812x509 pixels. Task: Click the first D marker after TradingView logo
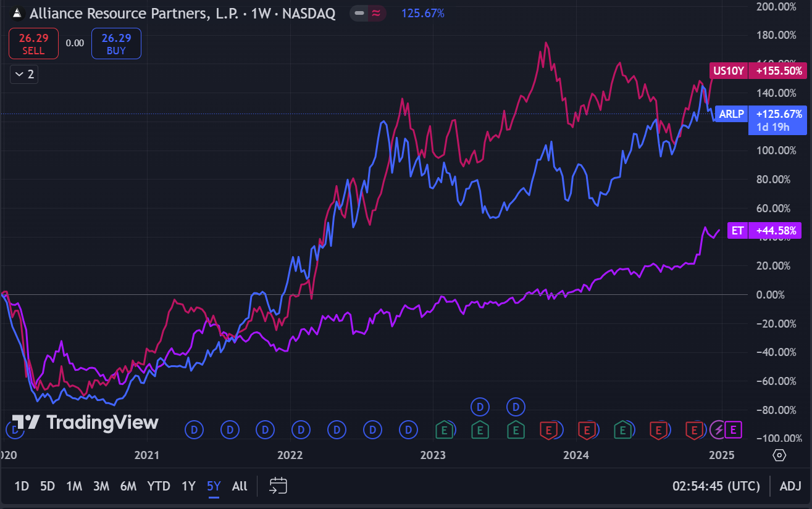195,429
